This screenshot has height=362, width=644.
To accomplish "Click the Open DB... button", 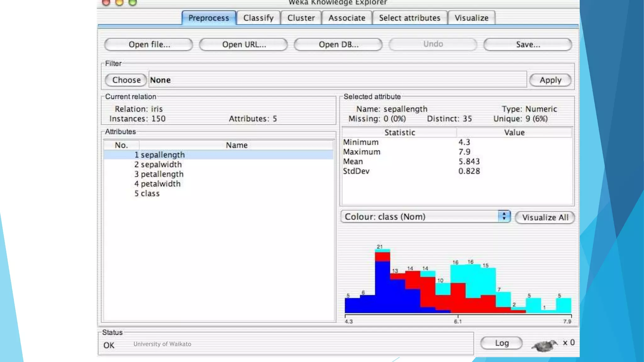I will (x=338, y=45).
